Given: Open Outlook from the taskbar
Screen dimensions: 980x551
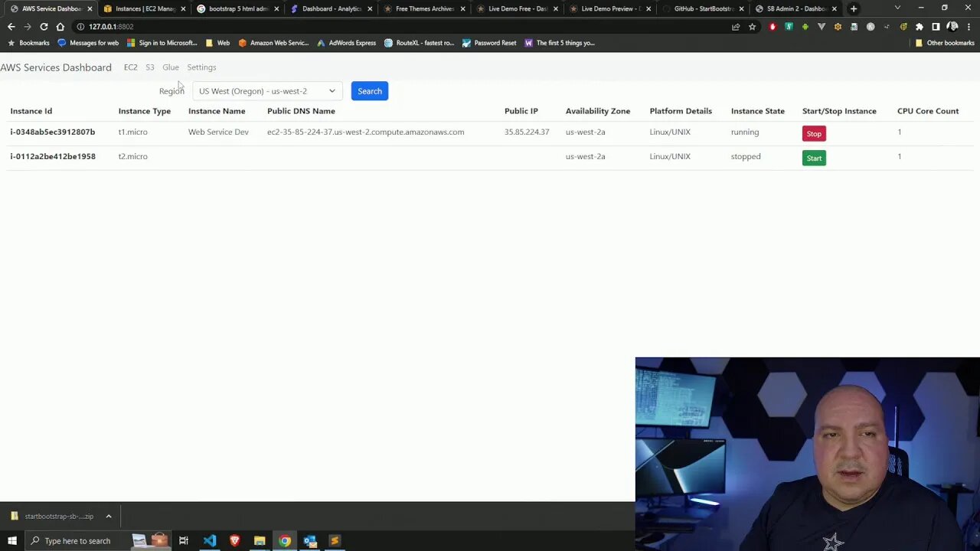Looking at the screenshot, I should point(309,541).
